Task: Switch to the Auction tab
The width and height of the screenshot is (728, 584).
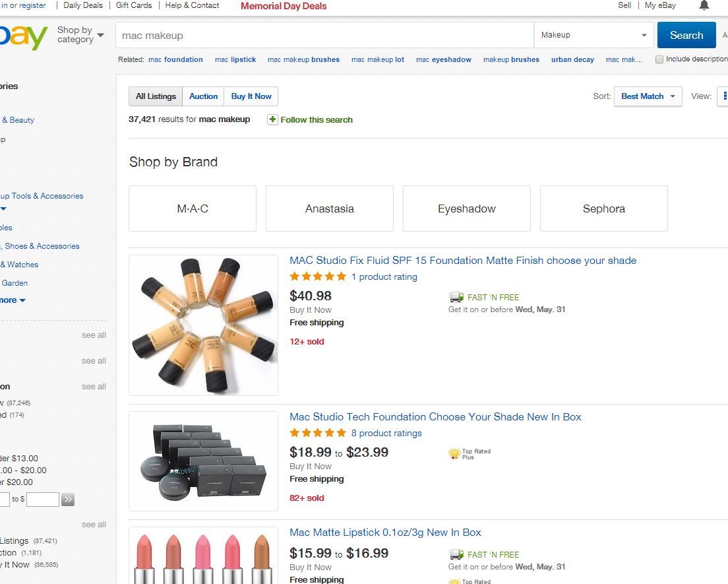Action: coord(203,96)
